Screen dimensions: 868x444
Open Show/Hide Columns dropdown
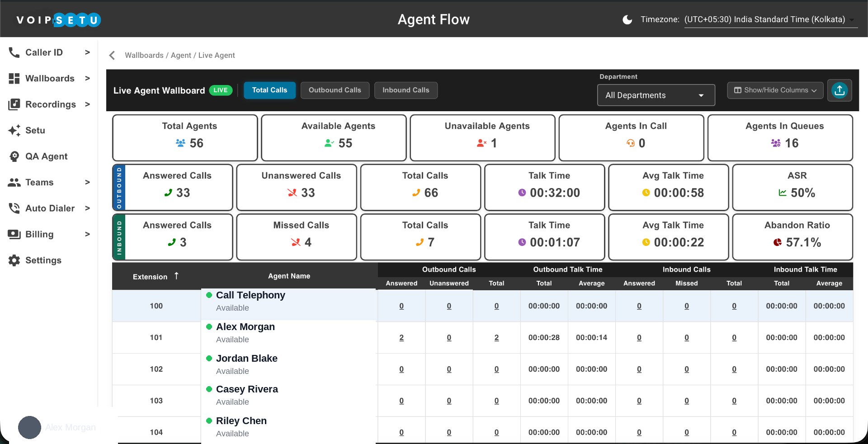[x=775, y=90]
